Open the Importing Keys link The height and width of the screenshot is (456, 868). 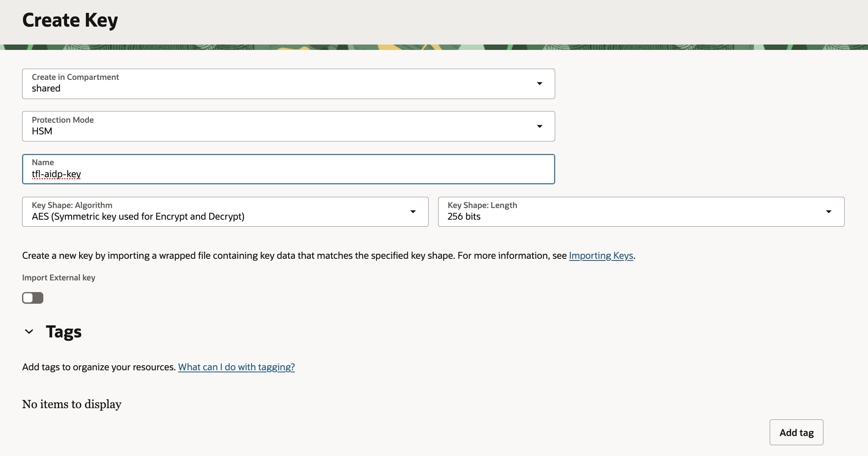coord(601,255)
